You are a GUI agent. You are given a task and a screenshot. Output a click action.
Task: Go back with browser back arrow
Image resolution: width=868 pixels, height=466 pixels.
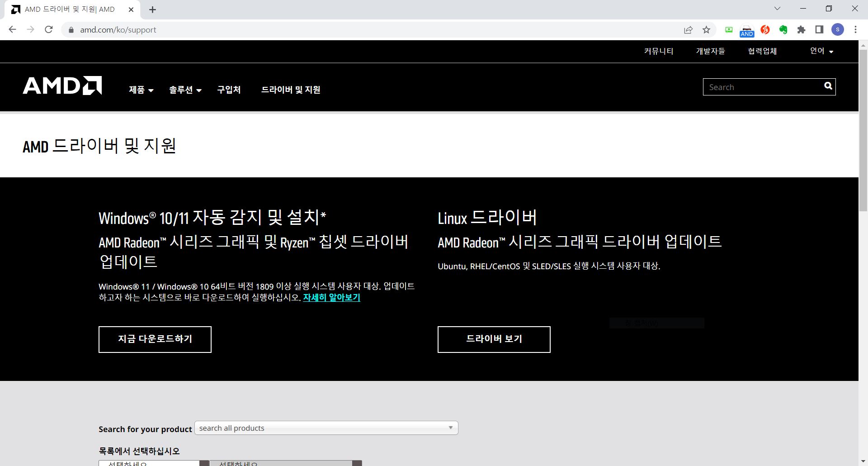[x=12, y=29]
